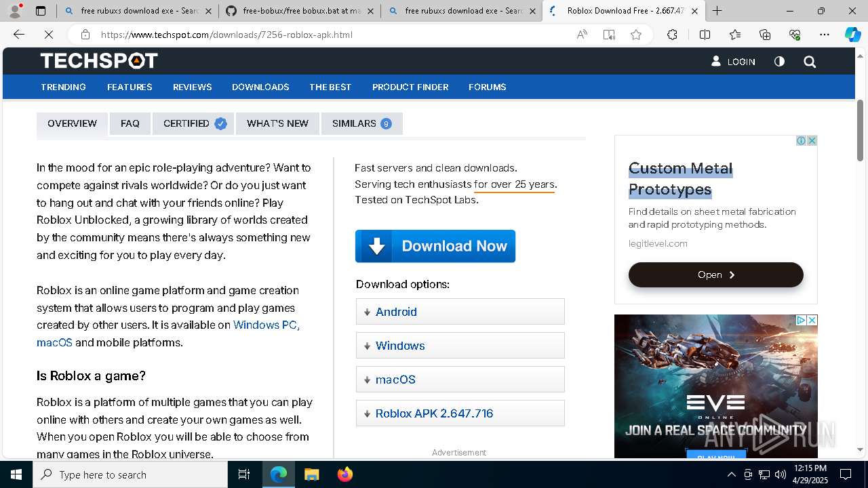The height and width of the screenshot is (488, 868).
Task: Toggle TechSpot dark mode icon
Action: (779, 62)
